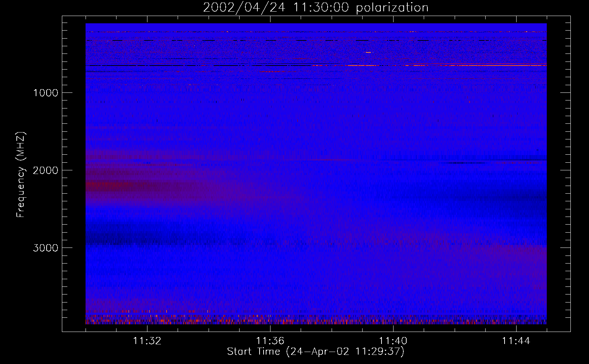589x364 pixels.
Task: Click the 3000 frequency tick label
Action: tap(46, 248)
